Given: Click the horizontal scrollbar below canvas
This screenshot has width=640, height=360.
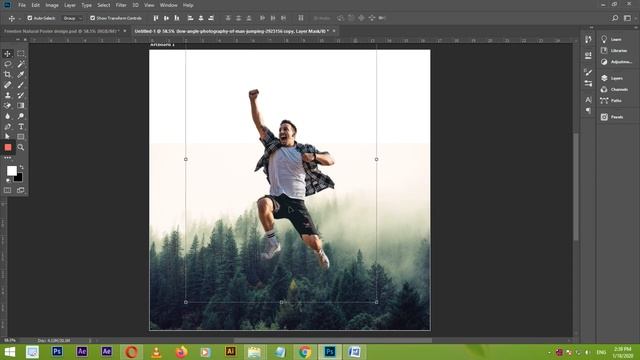Looking at the screenshot, I should click(x=333, y=340).
